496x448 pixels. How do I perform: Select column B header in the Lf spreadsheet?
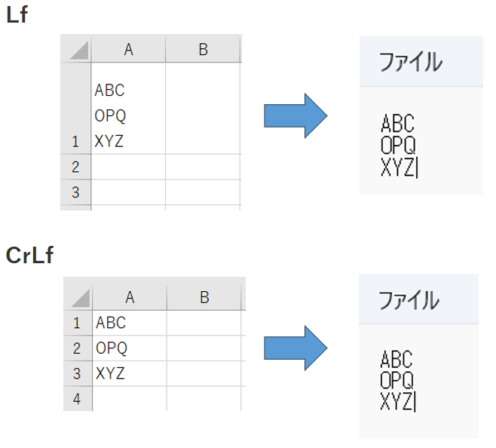[x=203, y=49]
